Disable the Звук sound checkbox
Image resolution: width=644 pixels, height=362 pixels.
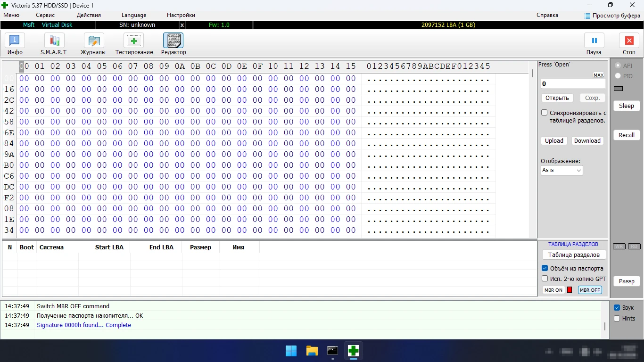617,307
